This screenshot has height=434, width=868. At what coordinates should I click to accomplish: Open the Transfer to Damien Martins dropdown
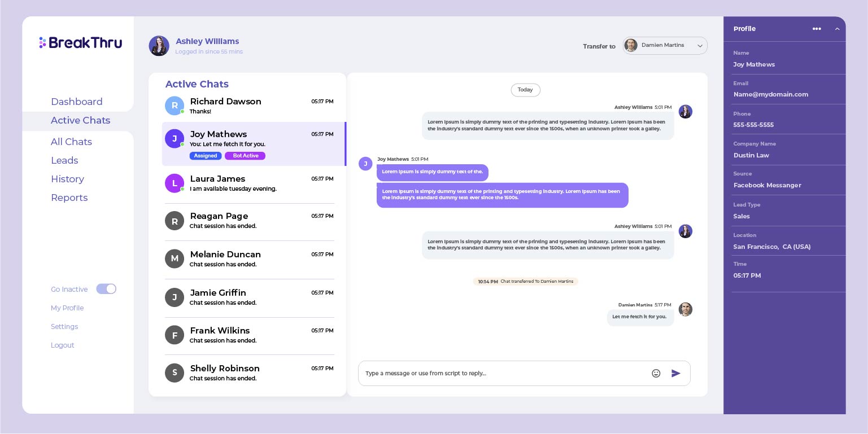pos(665,46)
